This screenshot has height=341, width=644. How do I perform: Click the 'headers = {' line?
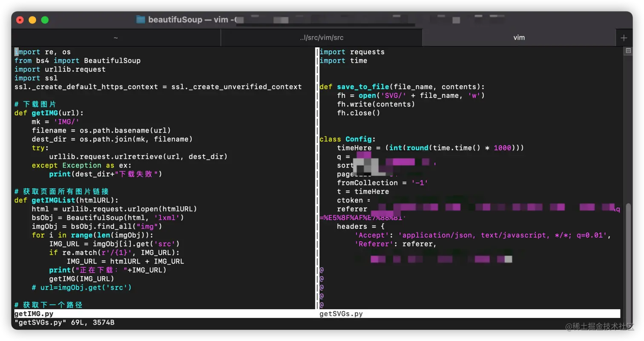(361, 226)
